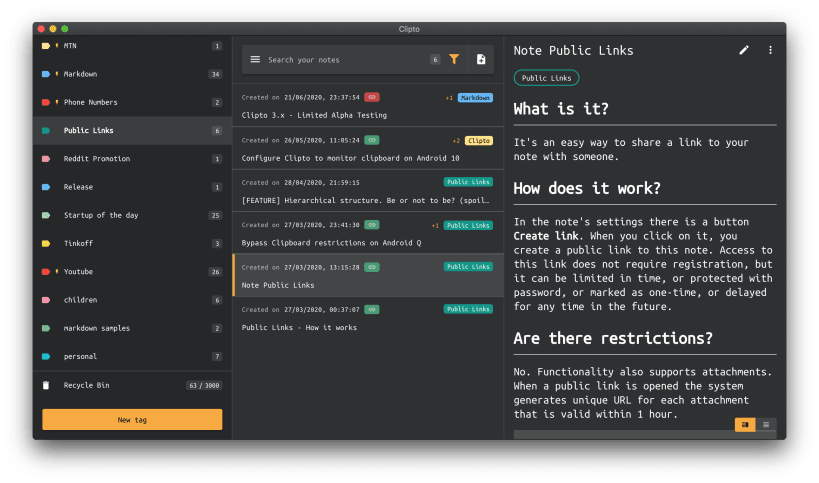This screenshot has width=819, height=483.
Task: Click the Note Public Links title in viewer
Action: pos(574,50)
